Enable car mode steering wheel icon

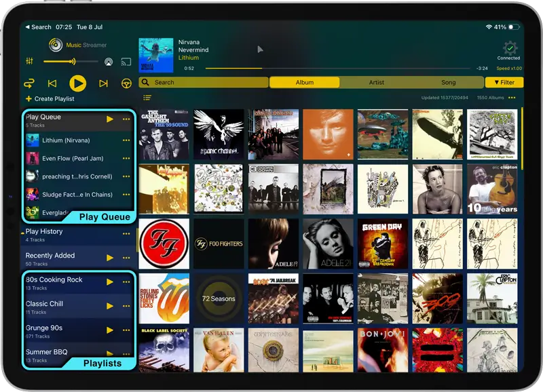point(126,83)
